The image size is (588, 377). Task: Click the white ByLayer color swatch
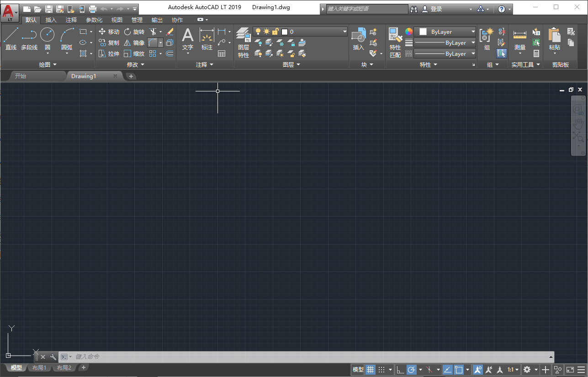click(x=422, y=32)
